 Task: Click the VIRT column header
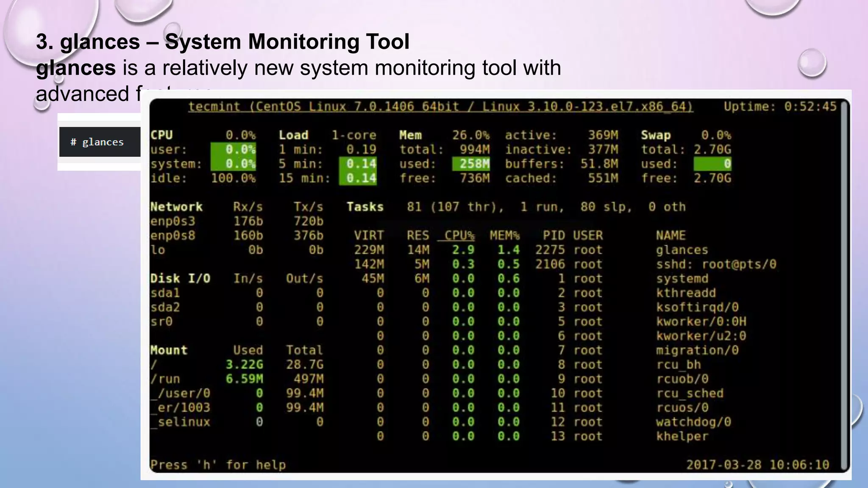point(369,236)
